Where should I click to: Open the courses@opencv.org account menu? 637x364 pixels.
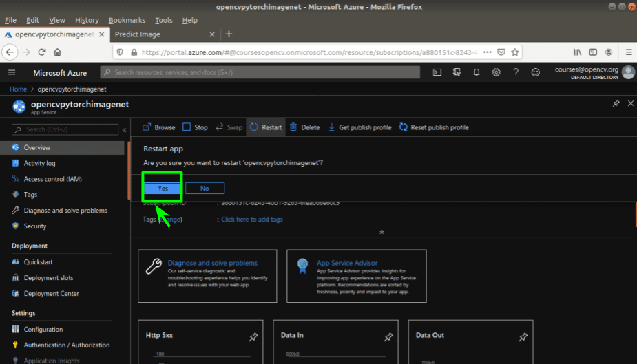(x=594, y=73)
